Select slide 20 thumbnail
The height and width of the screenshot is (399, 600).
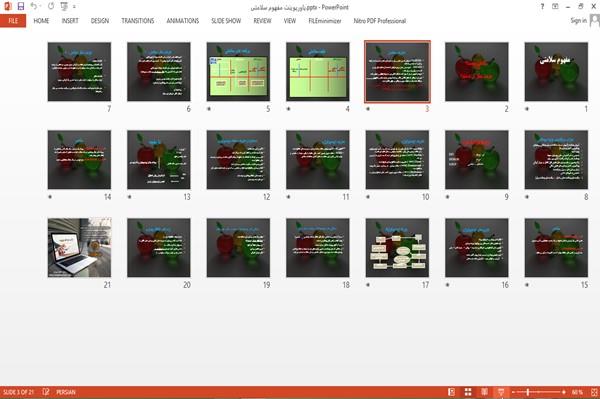158,248
